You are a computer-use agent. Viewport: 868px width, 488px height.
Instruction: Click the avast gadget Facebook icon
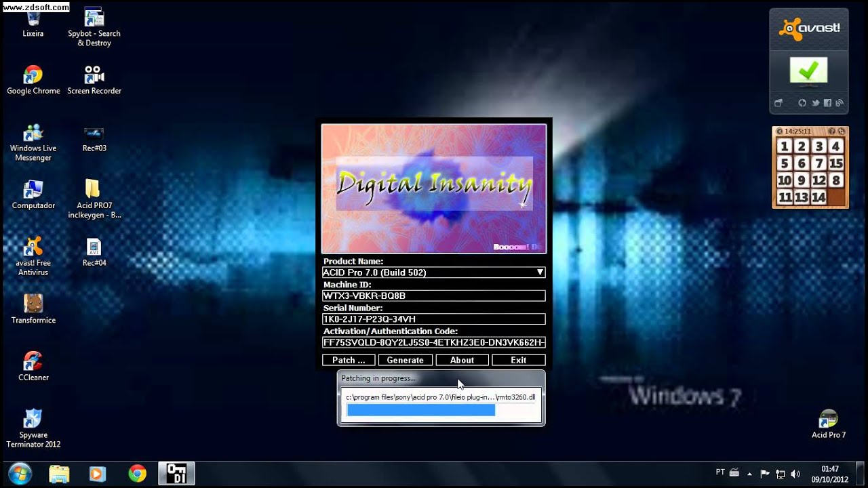[827, 103]
